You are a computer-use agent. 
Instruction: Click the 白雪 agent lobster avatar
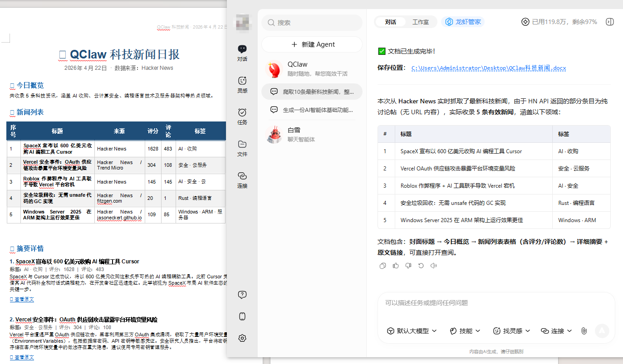(x=274, y=135)
